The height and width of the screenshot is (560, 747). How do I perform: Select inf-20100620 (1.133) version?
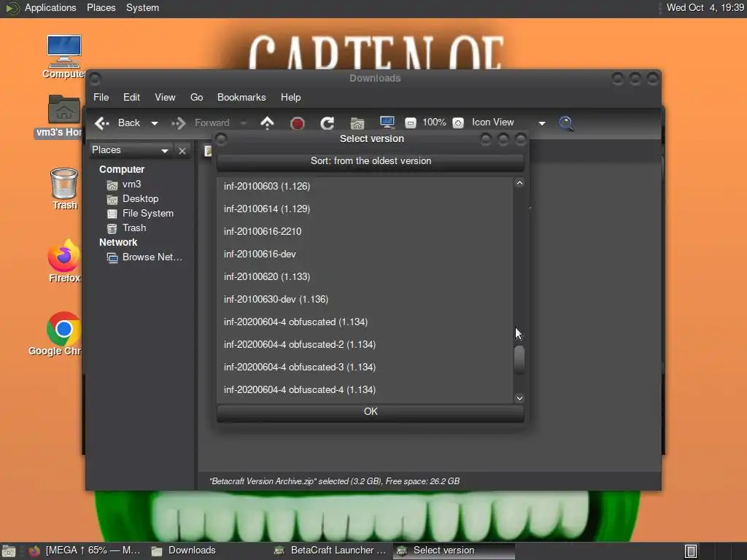365,276
